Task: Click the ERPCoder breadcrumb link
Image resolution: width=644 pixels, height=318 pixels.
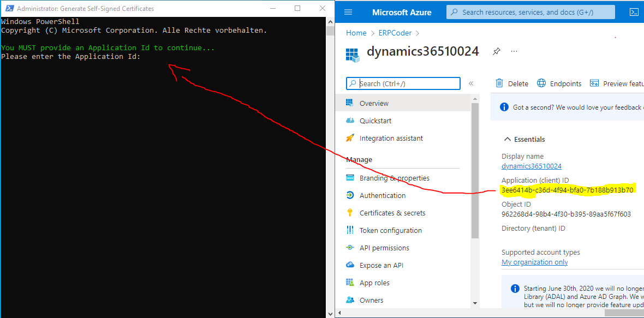Action: pos(393,33)
